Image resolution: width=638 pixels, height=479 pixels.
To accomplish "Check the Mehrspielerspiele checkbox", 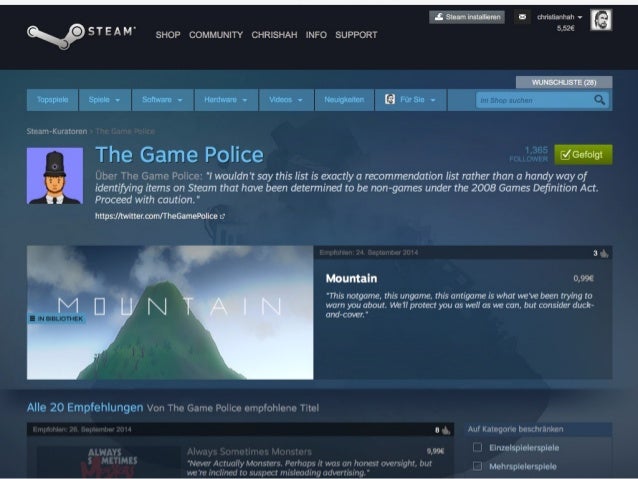I will 477,466.
